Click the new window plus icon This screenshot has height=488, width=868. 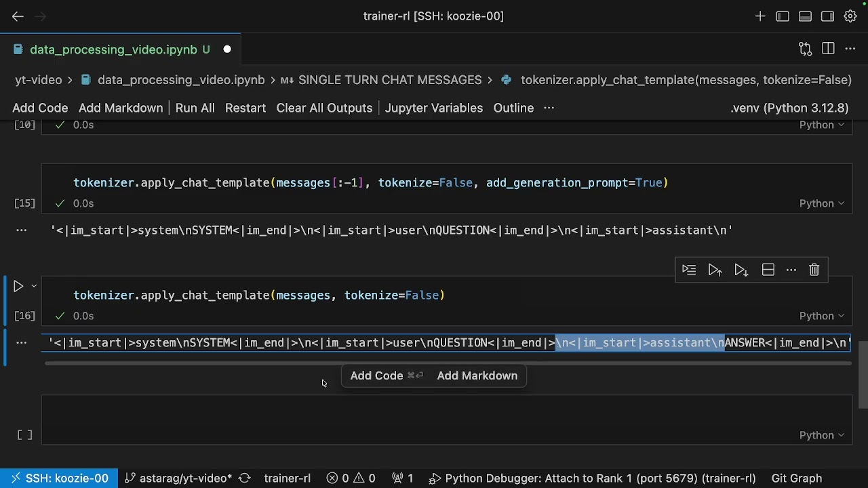760,16
